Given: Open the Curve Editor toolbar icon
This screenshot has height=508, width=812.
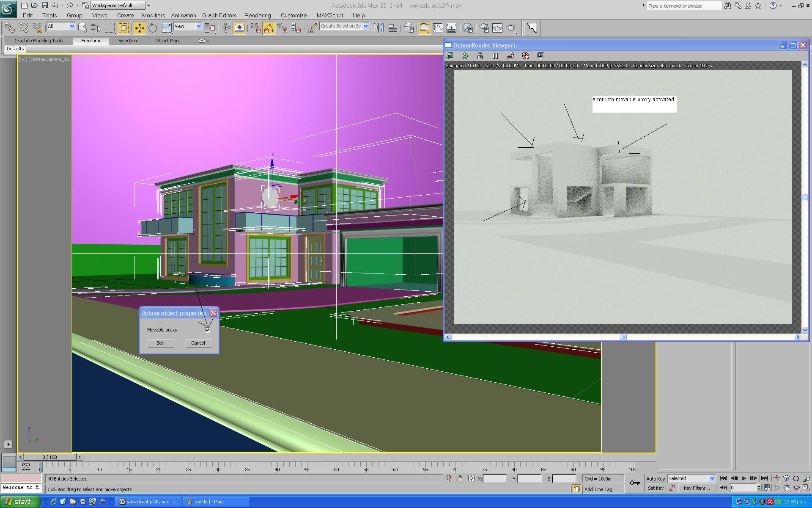Looking at the screenshot, I should pos(438,28).
